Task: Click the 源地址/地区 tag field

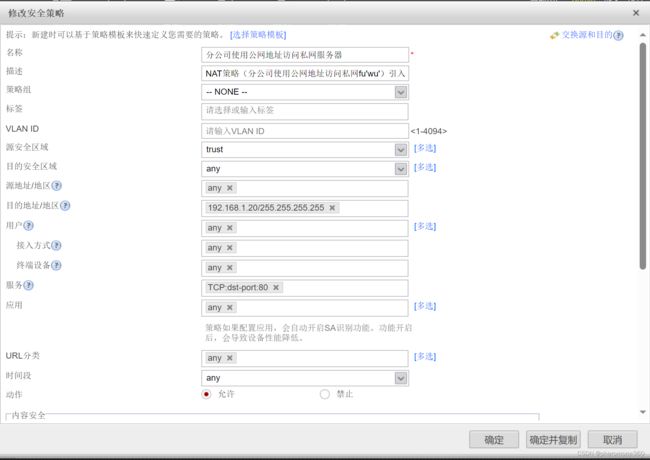Action: pos(305,188)
